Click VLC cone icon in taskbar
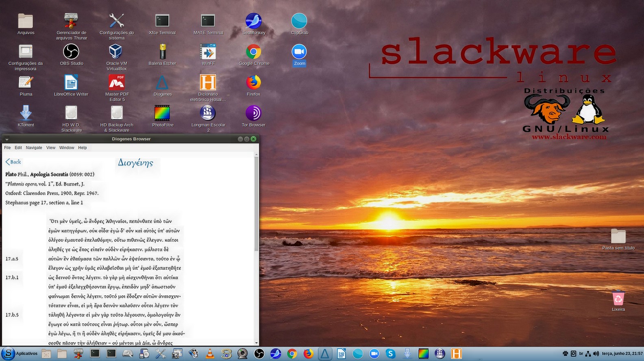Viewport: 644px width, 361px height. point(210,354)
